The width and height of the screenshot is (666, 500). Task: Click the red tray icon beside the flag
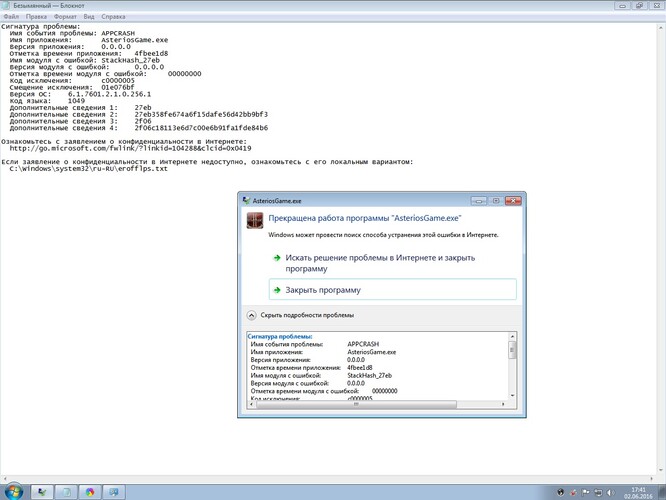coord(573,492)
